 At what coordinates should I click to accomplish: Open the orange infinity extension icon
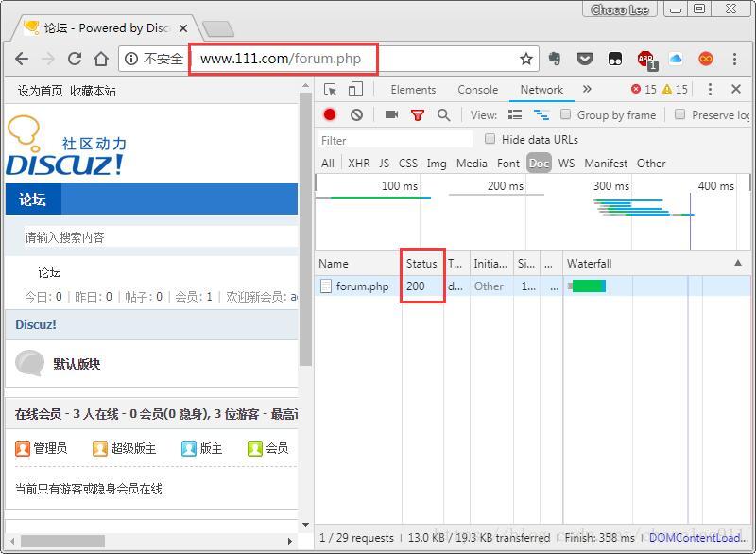(x=706, y=59)
